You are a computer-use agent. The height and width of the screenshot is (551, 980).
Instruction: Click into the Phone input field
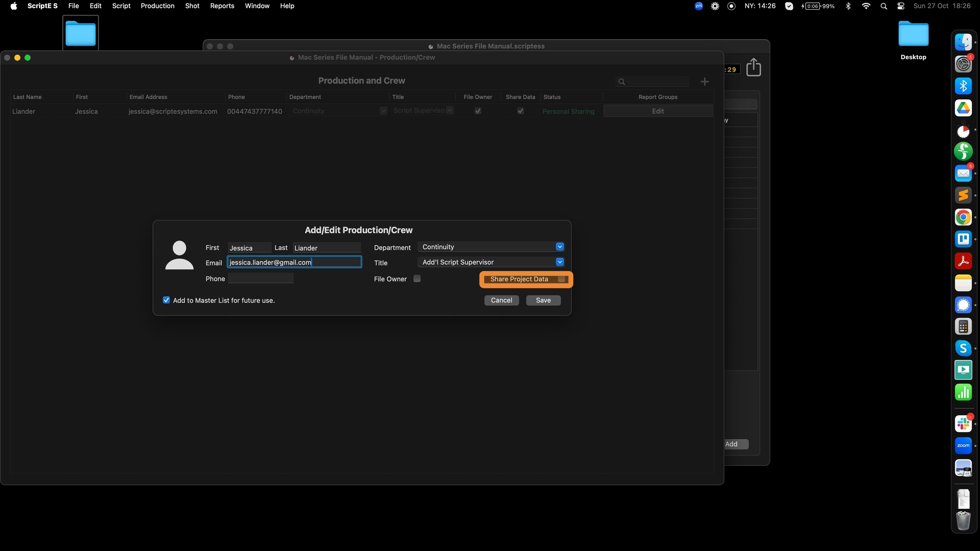[x=261, y=278]
